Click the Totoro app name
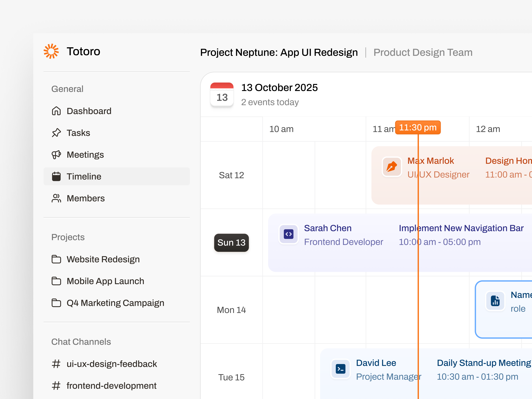Screen dimensions: 532x399 coord(83,51)
